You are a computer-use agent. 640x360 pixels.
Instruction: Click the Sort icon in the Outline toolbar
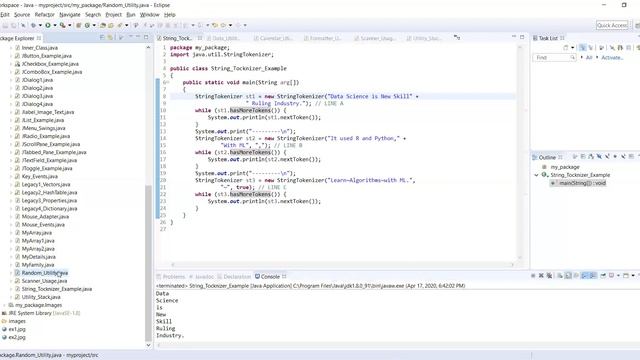point(591,157)
